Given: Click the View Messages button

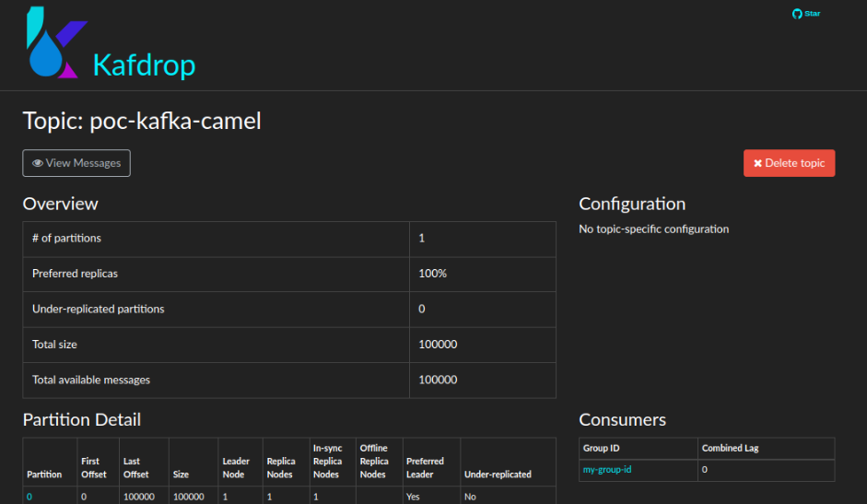Looking at the screenshot, I should click(76, 163).
